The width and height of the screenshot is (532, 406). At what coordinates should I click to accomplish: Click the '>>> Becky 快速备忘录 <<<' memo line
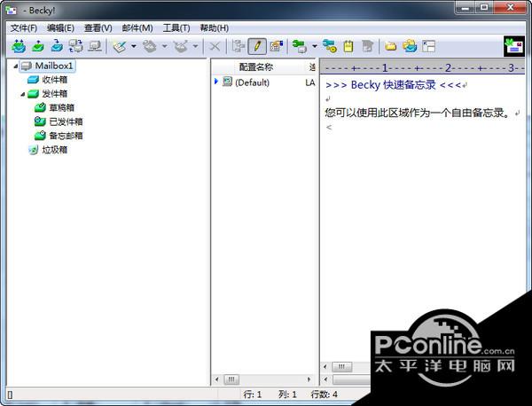(x=393, y=85)
